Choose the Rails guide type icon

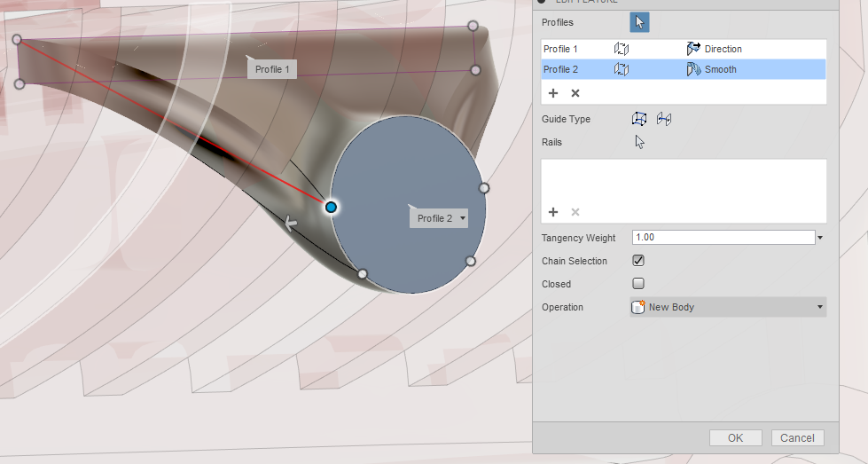pyautogui.click(x=639, y=119)
